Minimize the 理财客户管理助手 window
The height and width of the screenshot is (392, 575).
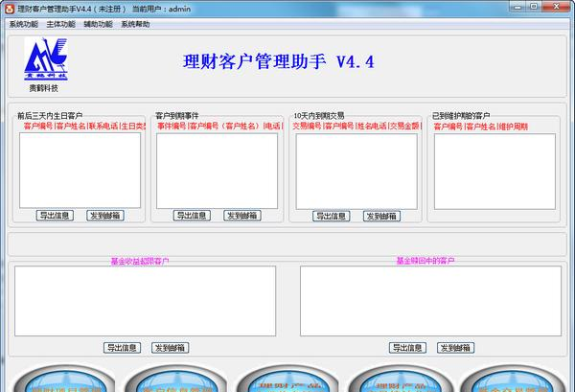[517, 7]
